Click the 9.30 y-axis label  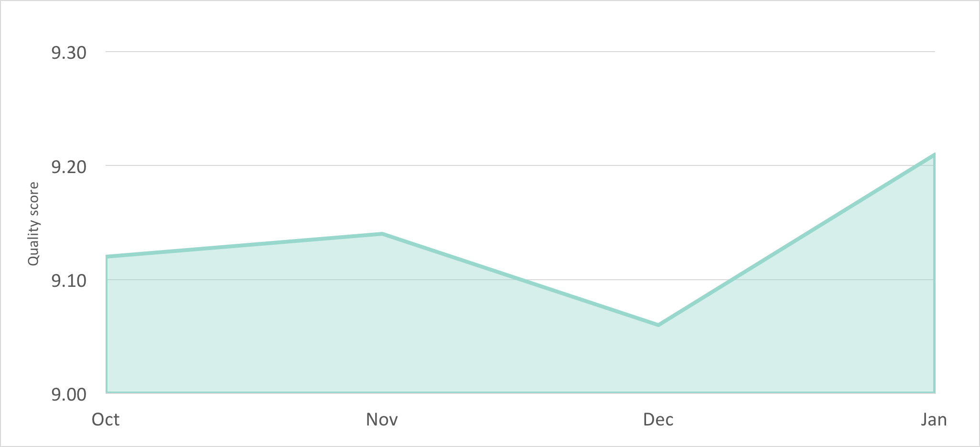click(x=69, y=53)
